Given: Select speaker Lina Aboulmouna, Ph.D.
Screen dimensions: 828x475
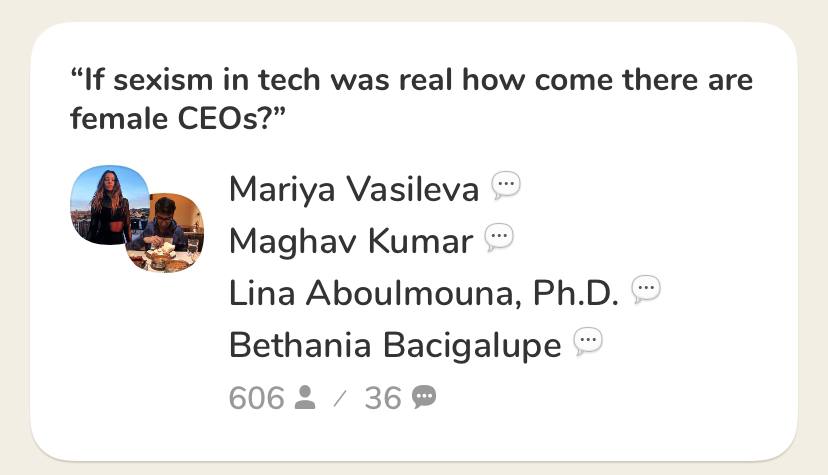Looking at the screenshot, I should pos(424,293).
